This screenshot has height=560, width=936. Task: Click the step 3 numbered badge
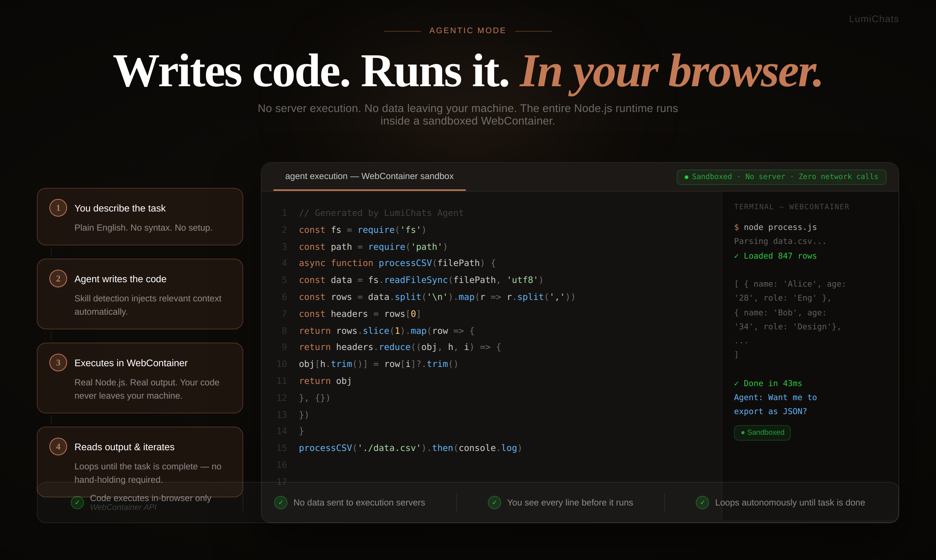[58, 363]
